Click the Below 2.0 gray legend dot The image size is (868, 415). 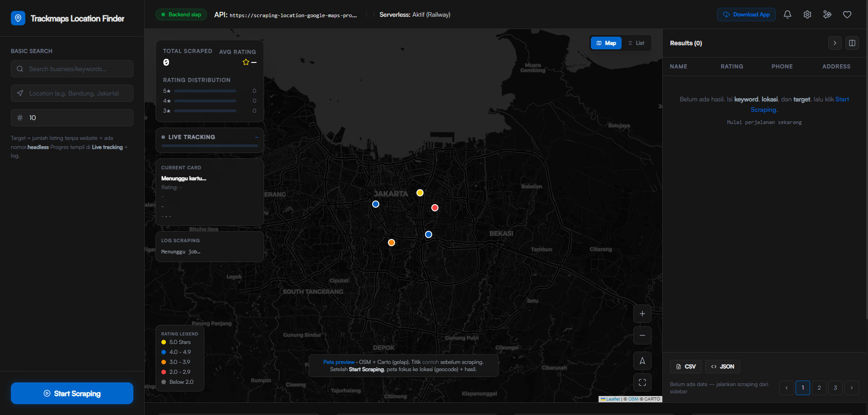pyautogui.click(x=164, y=382)
